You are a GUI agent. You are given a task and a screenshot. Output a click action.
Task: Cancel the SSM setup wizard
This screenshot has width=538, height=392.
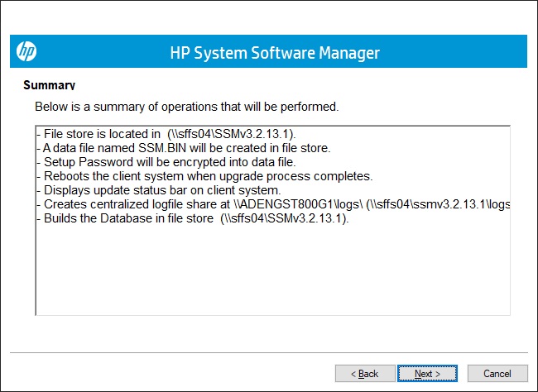tap(497, 374)
